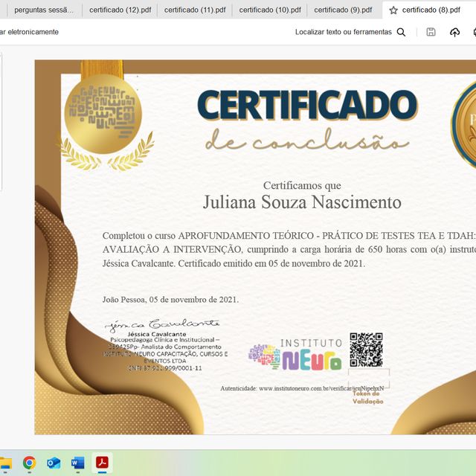The image size is (476, 476).
Task: Click the certificate QR code
Action: tap(366, 350)
